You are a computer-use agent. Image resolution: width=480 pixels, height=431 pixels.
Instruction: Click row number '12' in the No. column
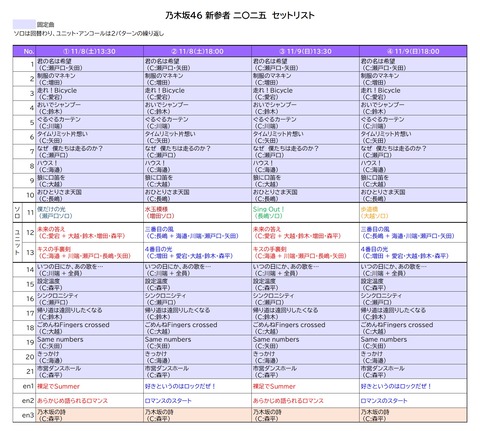30,232
